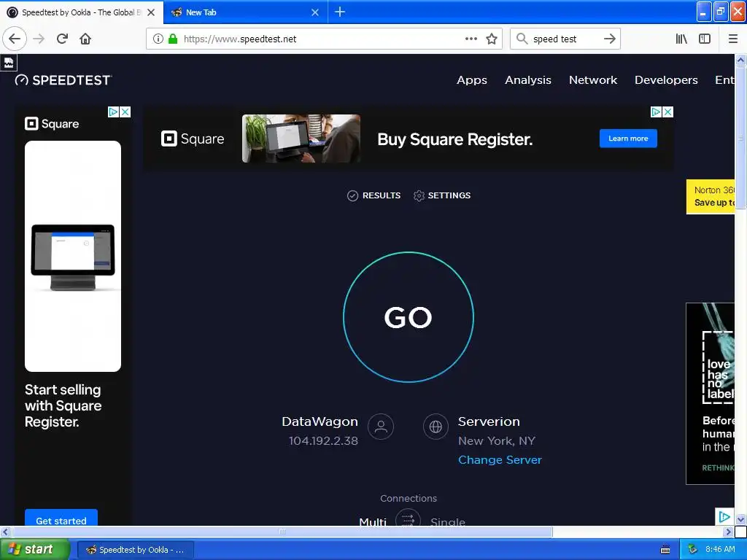Click horizontal scrollbar right arrow
Image resolution: width=747 pixels, height=560 pixels.
point(729,532)
